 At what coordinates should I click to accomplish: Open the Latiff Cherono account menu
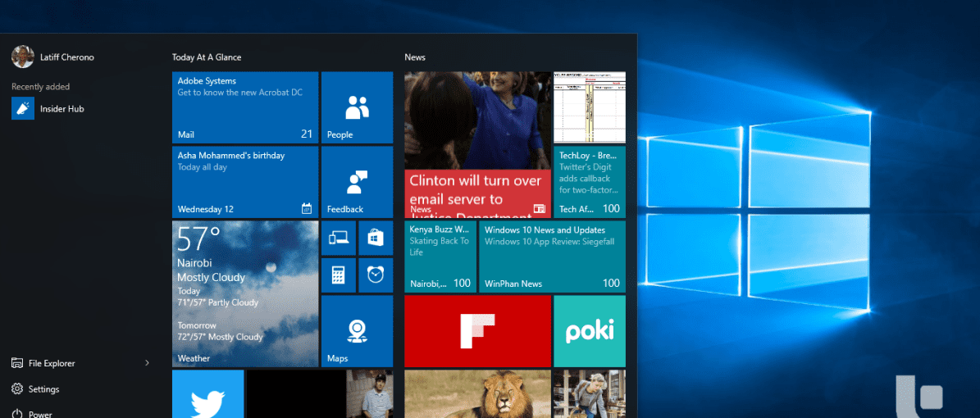(52, 57)
